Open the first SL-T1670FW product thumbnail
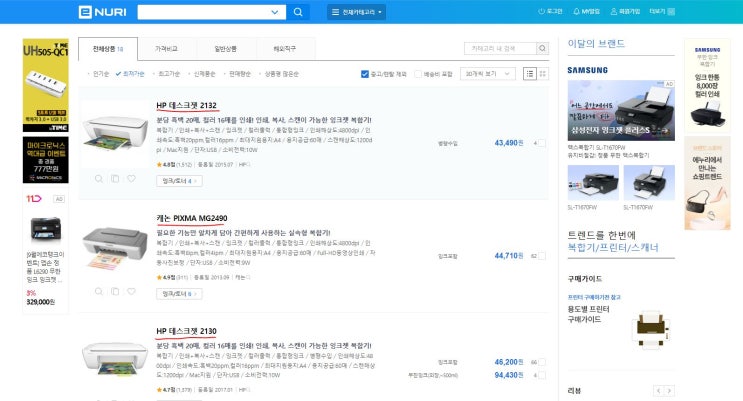The image size is (743, 401). pyautogui.click(x=593, y=182)
